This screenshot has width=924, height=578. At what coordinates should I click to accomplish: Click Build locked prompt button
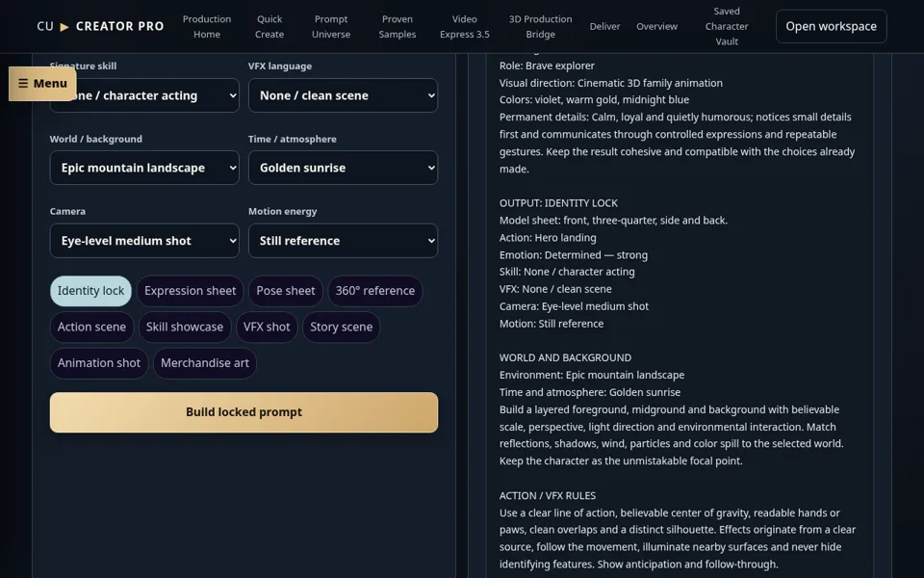[244, 412]
